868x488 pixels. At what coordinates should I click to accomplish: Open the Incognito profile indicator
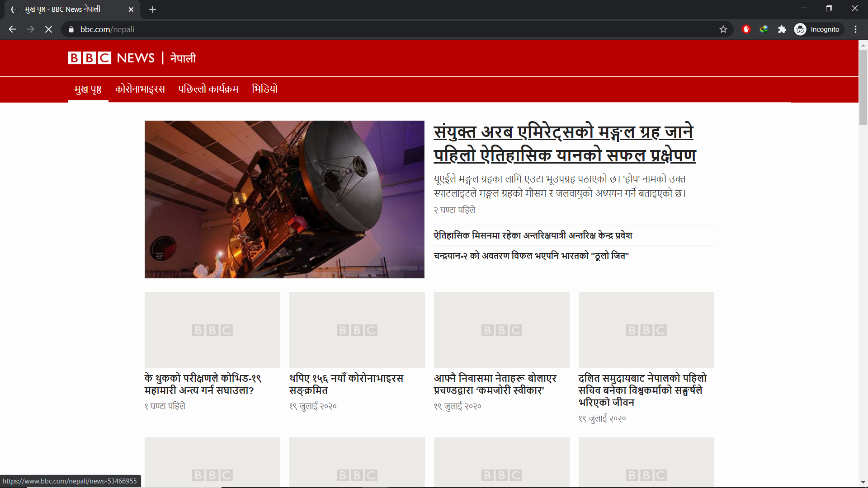(x=818, y=29)
